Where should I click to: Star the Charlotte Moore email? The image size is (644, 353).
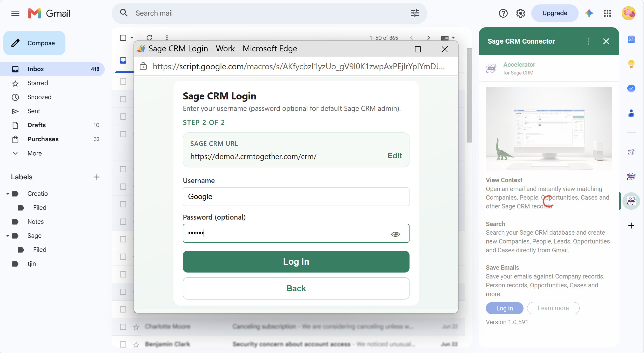tap(136, 327)
